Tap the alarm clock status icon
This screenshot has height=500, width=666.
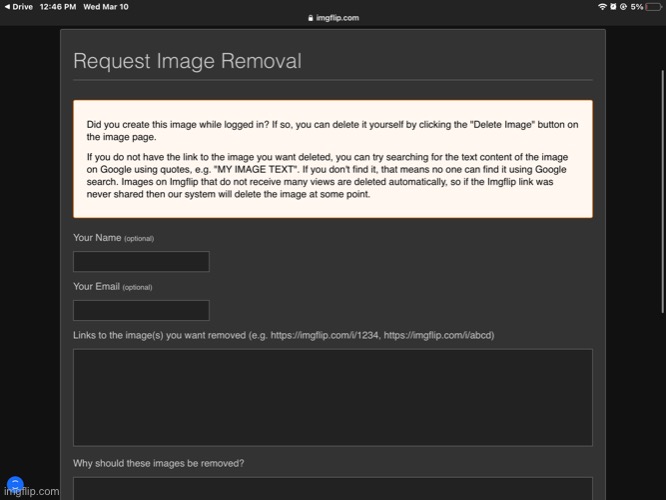613,7
